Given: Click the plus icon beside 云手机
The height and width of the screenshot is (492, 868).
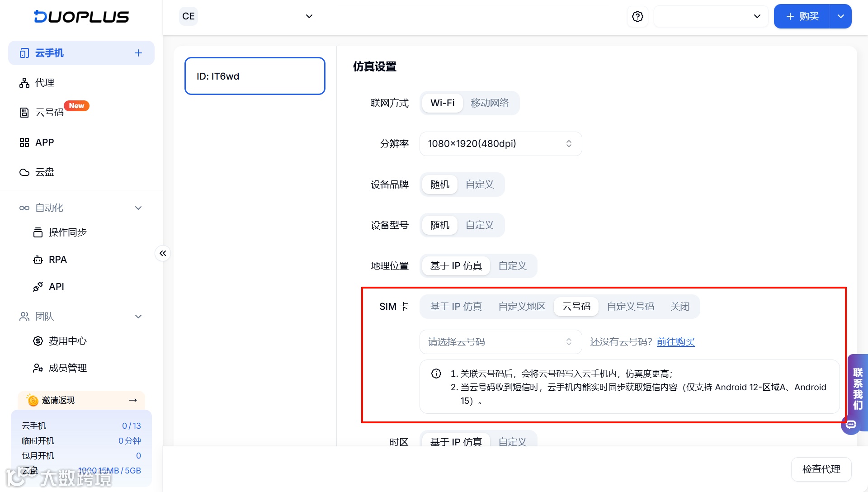Looking at the screenshot, I should [x=138, y=53].
